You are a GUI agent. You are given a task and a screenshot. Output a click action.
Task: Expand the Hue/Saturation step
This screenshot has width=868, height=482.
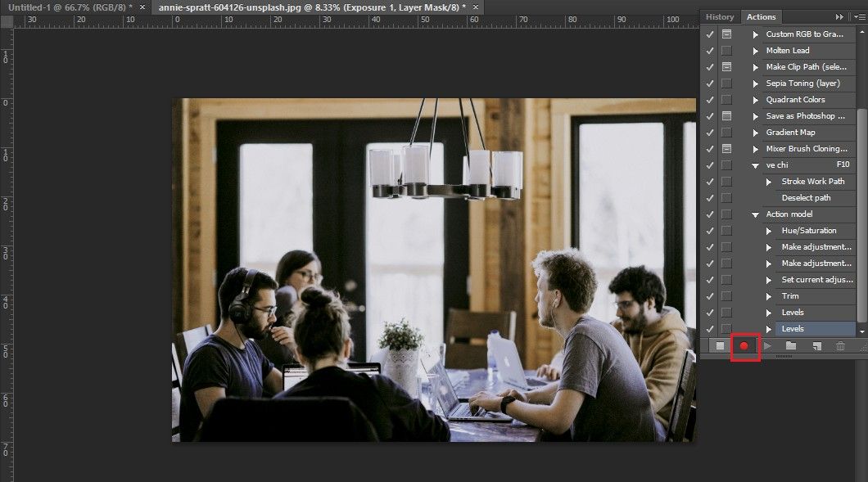[x=769, y=231]
